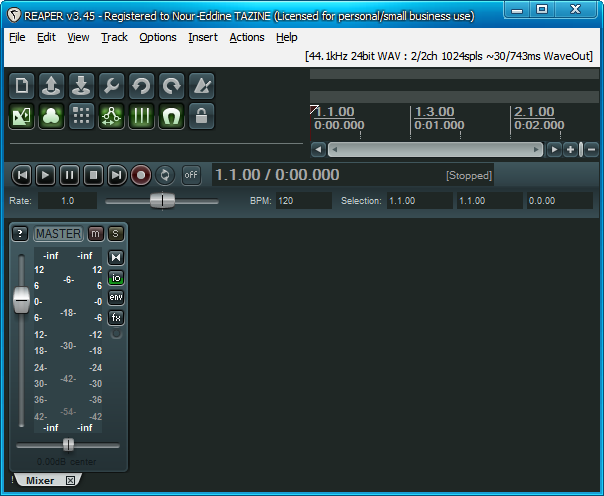Solo the master track with the s button
The height and width of the screenshot is (496, 604).
click(116, 233)
